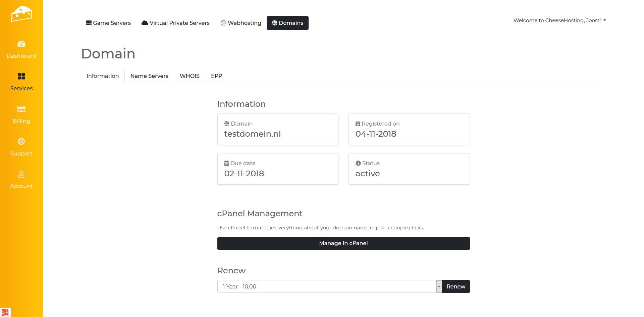
Task: Click the globe icon in Domains button
Action: tap(274, 23)
